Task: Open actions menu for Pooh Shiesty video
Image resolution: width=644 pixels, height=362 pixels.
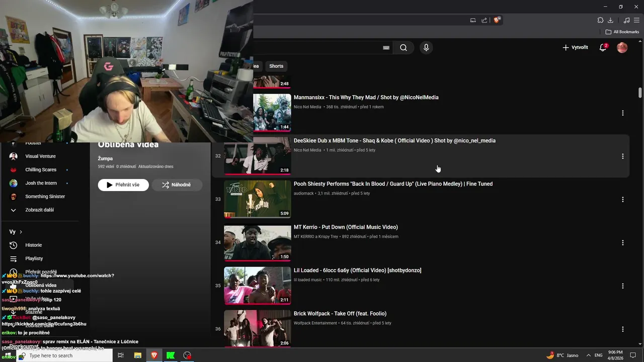Action: [x=623, y=200]
